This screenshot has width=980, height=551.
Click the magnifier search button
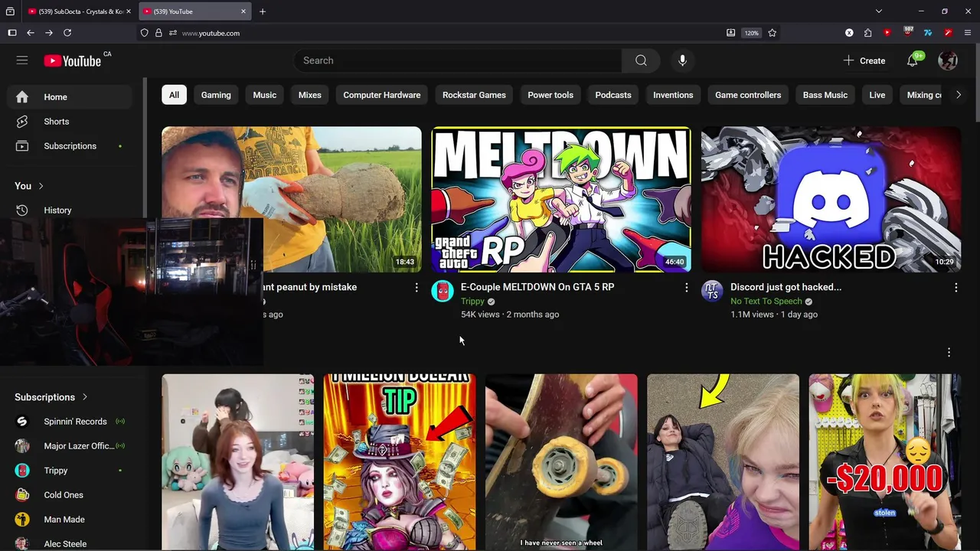pyautogui.click(x=641, y=60)
